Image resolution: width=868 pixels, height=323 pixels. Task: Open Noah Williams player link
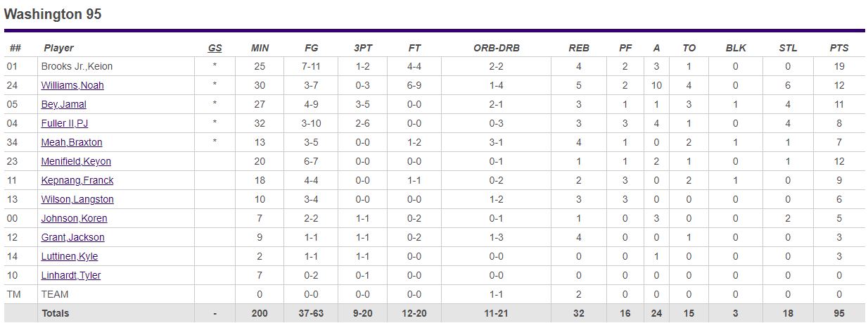(x=72, y=85)
